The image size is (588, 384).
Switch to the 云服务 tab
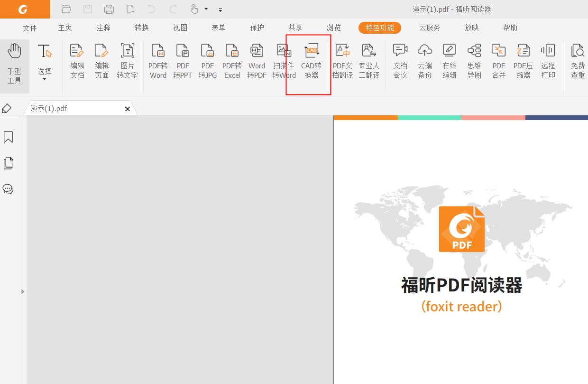point(430,28)
